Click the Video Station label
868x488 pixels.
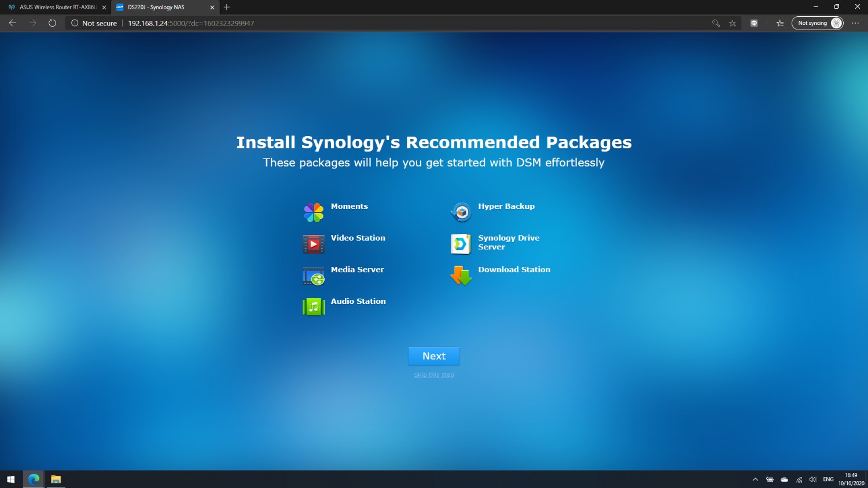tap(358, 238)
